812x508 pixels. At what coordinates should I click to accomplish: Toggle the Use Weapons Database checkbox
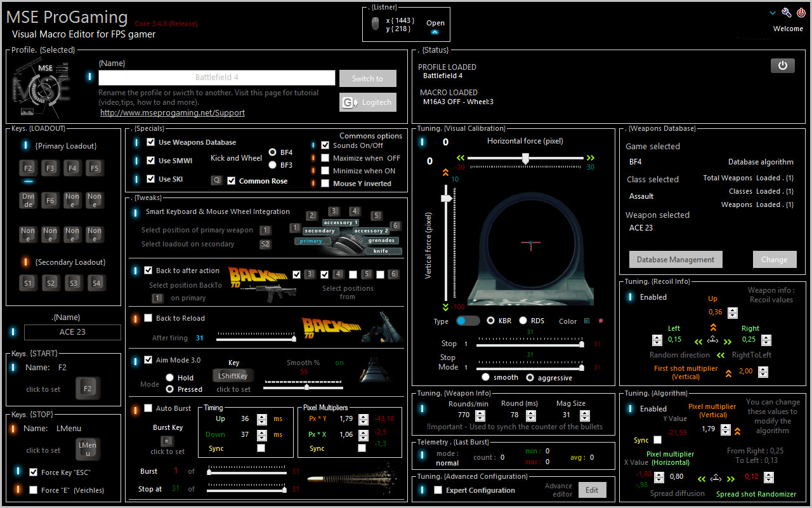tap(151, 142)
